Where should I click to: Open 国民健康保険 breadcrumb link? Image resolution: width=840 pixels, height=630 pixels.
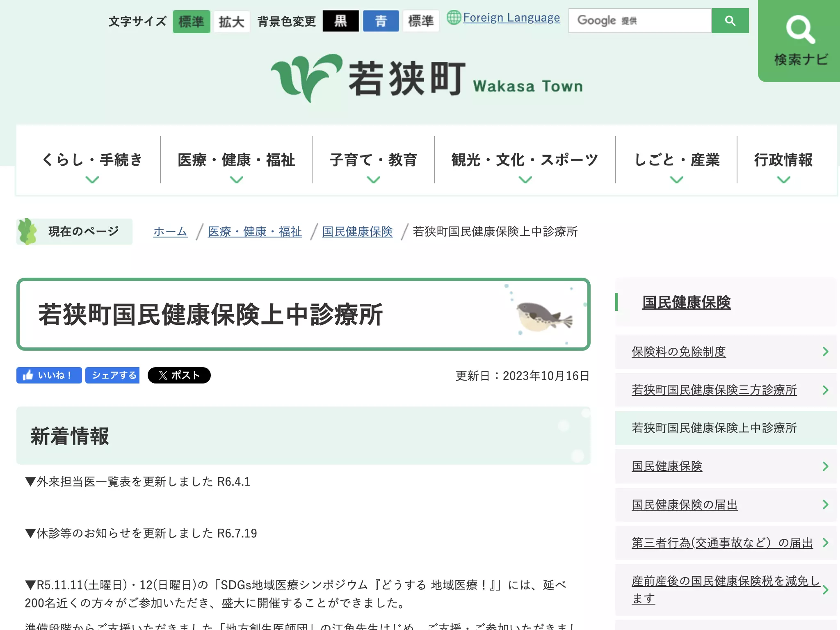click(357, 232)
